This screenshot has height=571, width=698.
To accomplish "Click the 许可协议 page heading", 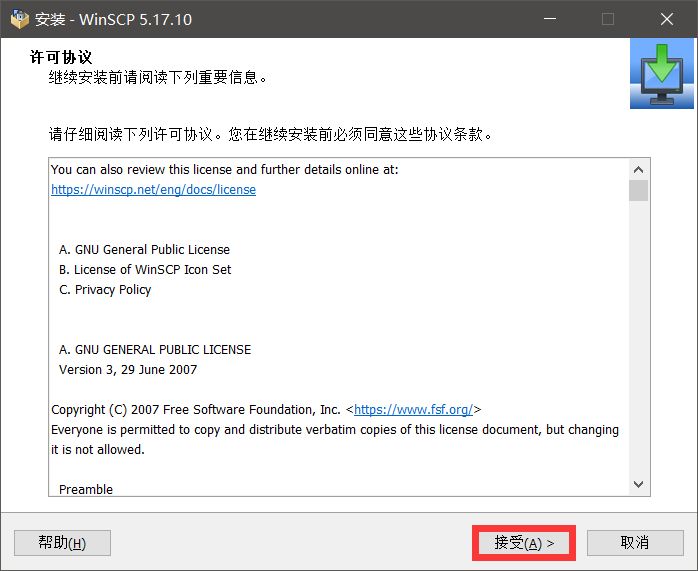I will click(x=61, y=57).
